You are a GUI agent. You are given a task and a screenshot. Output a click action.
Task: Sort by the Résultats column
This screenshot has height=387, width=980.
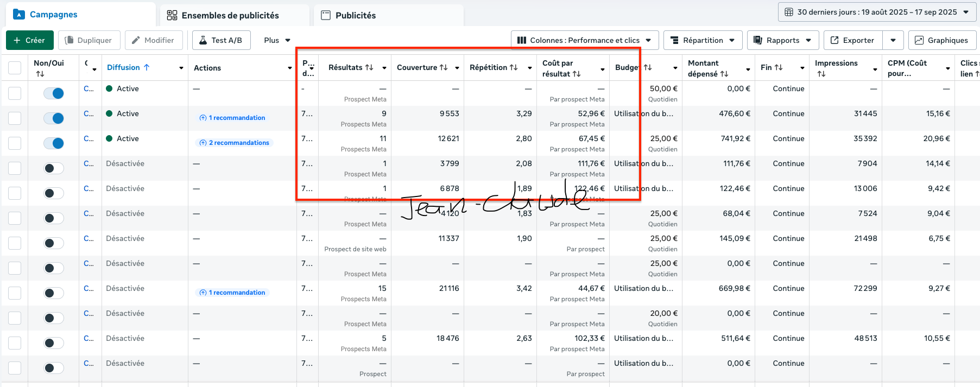(x=351, y=67)
